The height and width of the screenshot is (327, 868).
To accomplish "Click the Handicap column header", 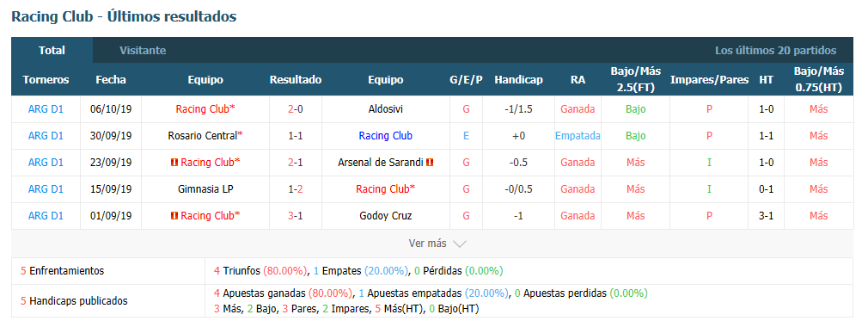I will tap(519, 80).
